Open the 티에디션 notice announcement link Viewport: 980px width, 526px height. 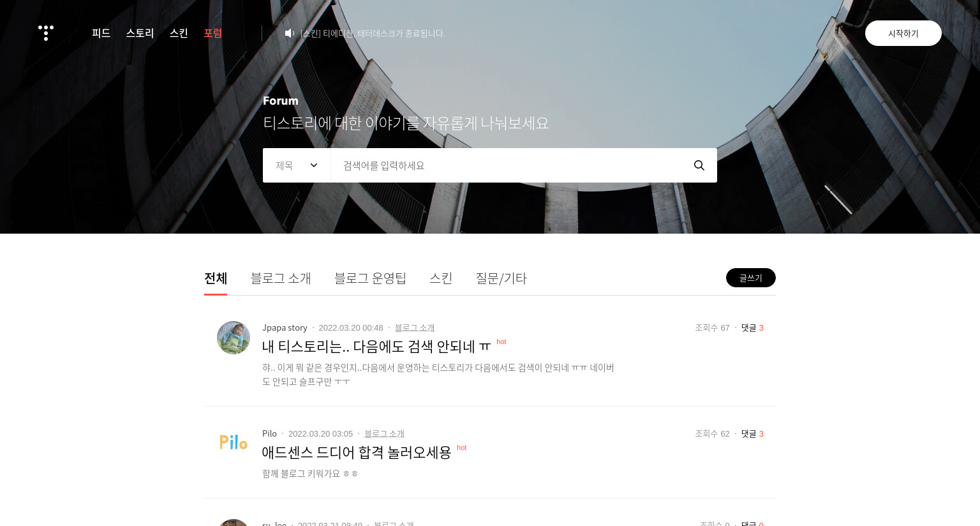click(x=373, y=33)
